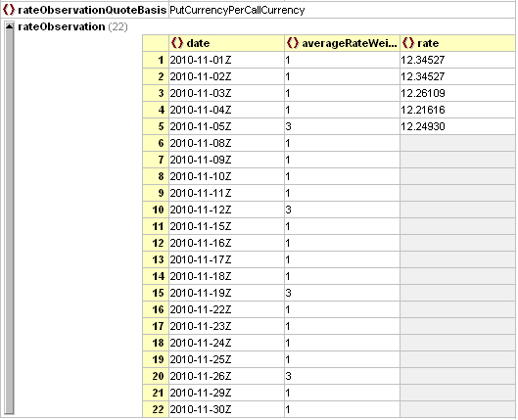The height and width of the screenshot is (420, 518).
Task: Click the empty rate cell in row 6
Action: pos(458,143)
